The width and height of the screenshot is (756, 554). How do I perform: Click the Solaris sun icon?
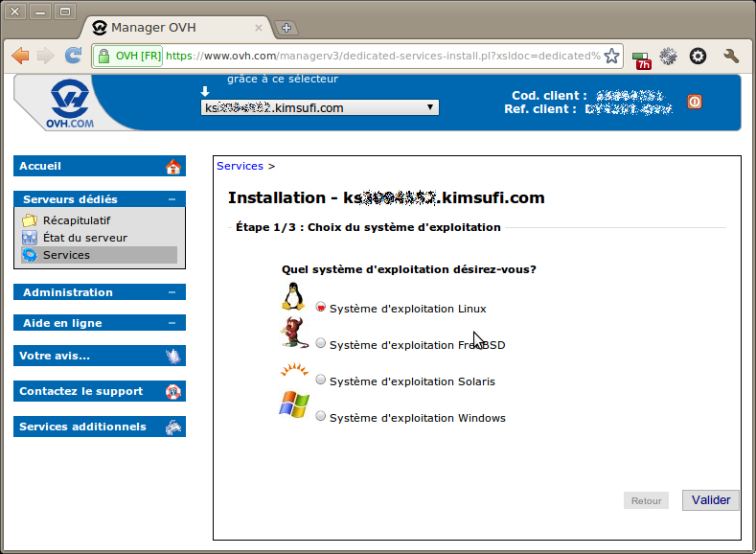point(294,370)
